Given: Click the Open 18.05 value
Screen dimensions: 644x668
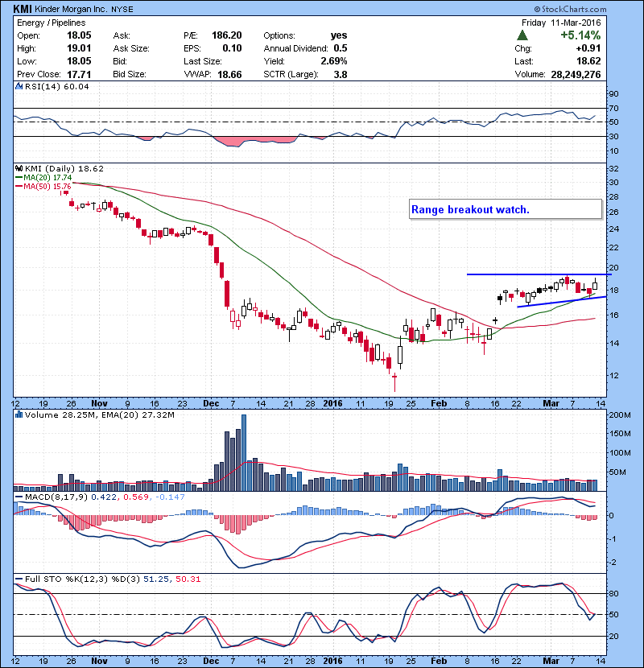Looking at the screenshot, I should tap(79, 35).
